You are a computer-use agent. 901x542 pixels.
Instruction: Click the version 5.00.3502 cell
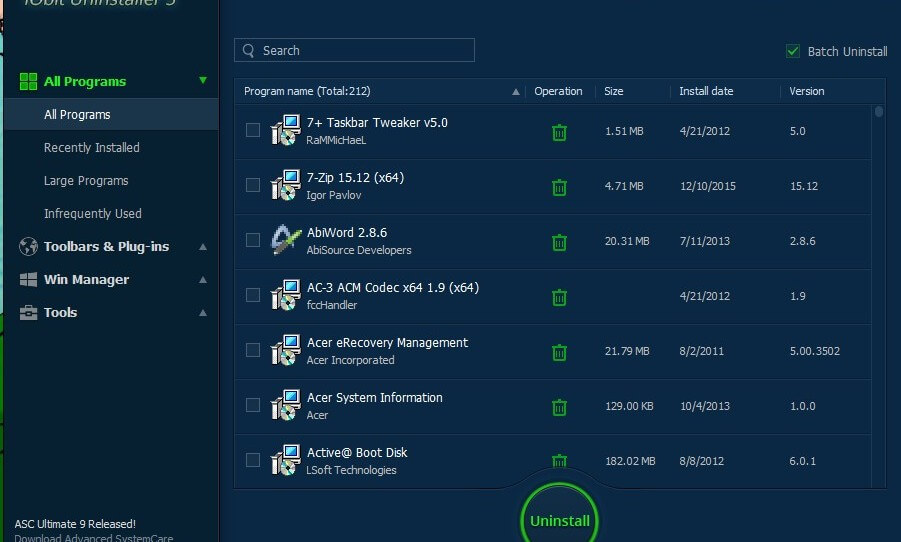(814, 351)
